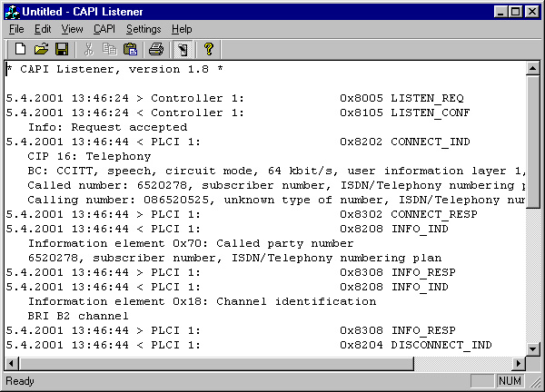Image resolution: width=545 pixels, height=392 pixels.
Task: Close the CAPI Listener window
Action: point(532,12)
